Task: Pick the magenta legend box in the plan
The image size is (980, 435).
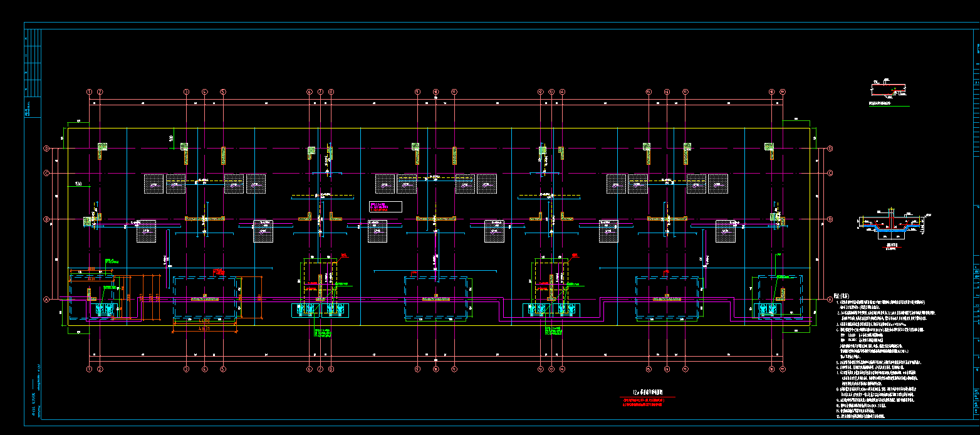Action: click(x=385, y=207)
